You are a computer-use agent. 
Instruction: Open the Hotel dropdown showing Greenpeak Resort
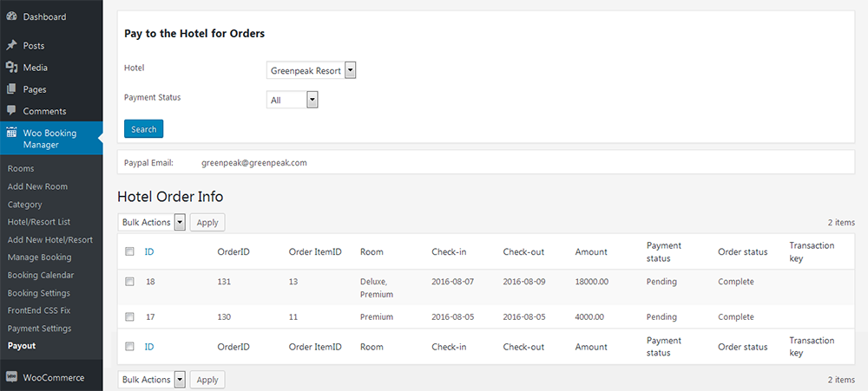point(311,71)
